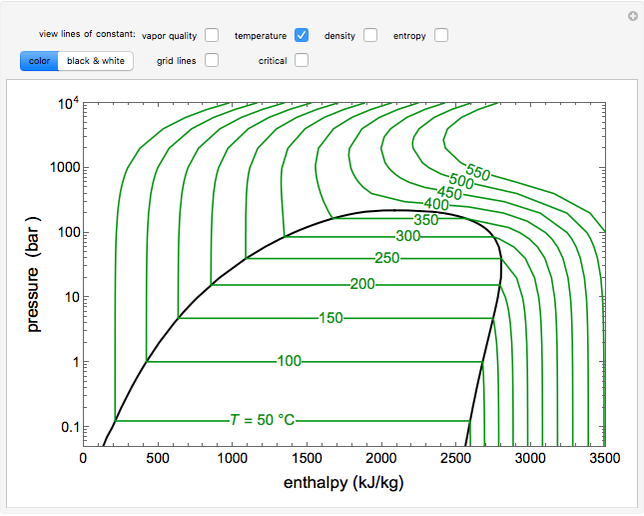
Task: Enable the density lines checkbox
Action: (371, 35)
